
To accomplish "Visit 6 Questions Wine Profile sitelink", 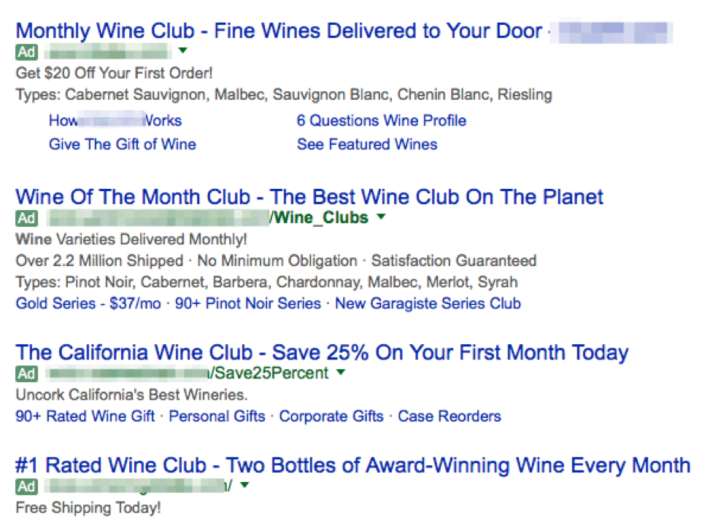I will point(381,120).
